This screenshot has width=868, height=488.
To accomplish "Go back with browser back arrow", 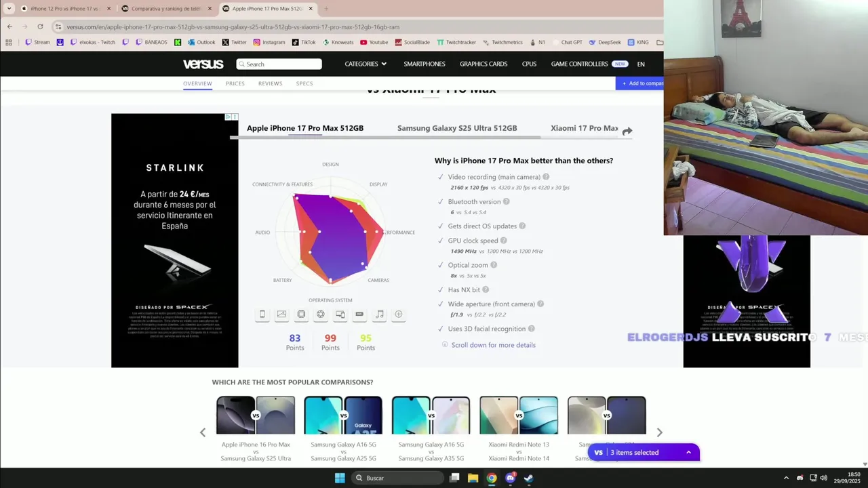I will tap(9, 26).
